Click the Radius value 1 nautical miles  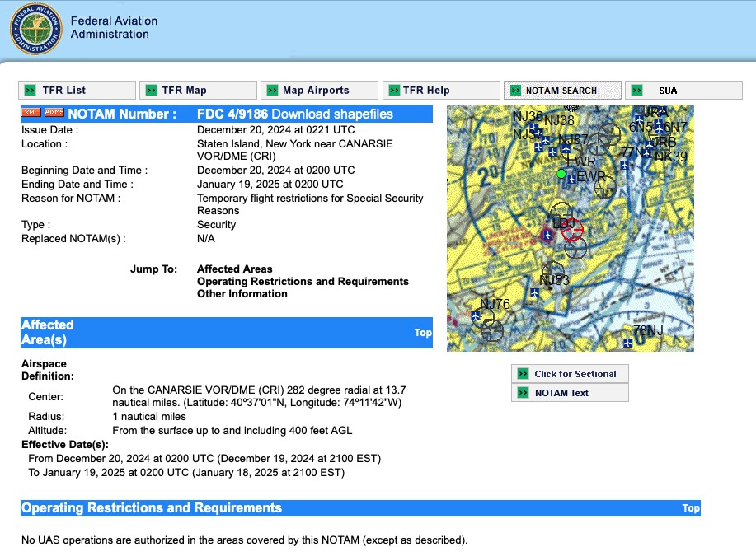[149, 416]
